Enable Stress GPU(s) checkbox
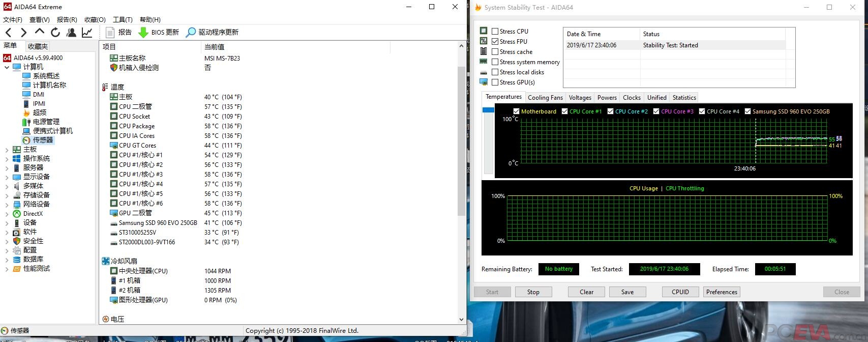This screenshot has height=342, width=868. click(495, 82)
